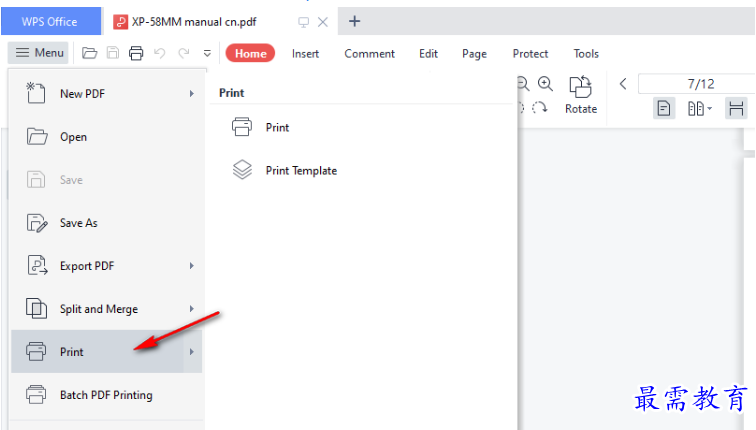Expand the two-page view dropdown arrow

click(710, 108)
